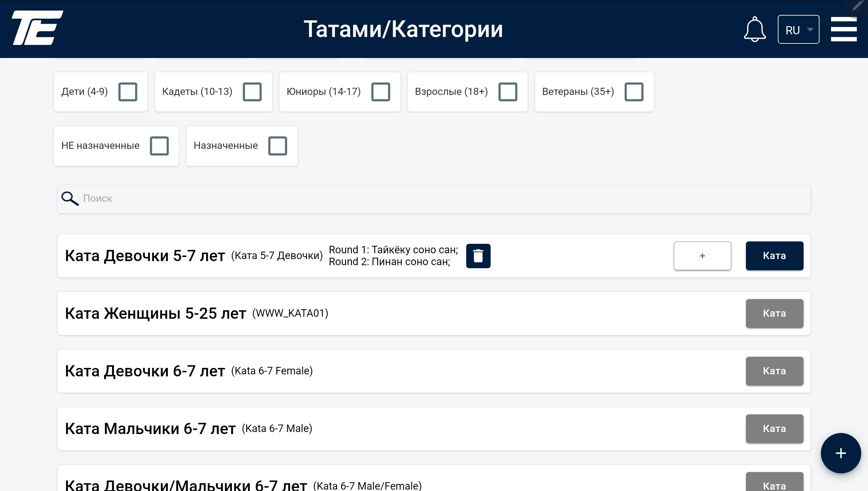Viewport: 868px width, 491px height.
Task: Select the Ката Женщины 5-25 лет title
Action: (x=156, y=314)
